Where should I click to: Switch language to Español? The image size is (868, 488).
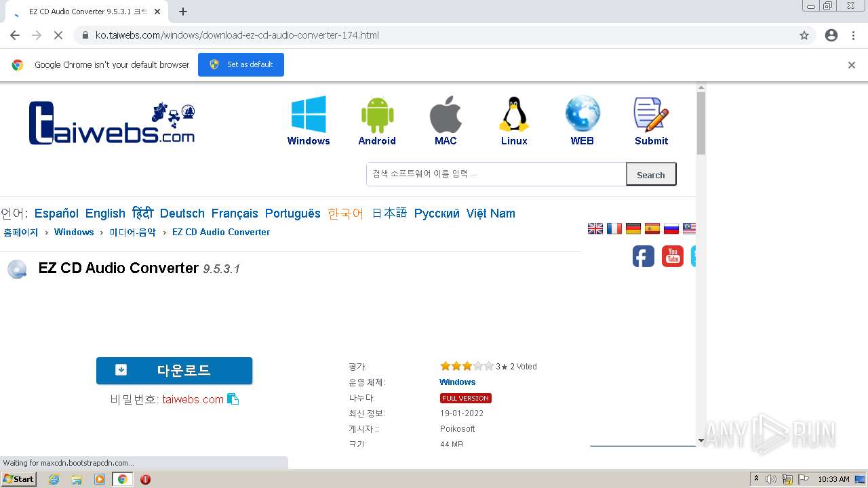pyautogui.click(x=56, y=213)
